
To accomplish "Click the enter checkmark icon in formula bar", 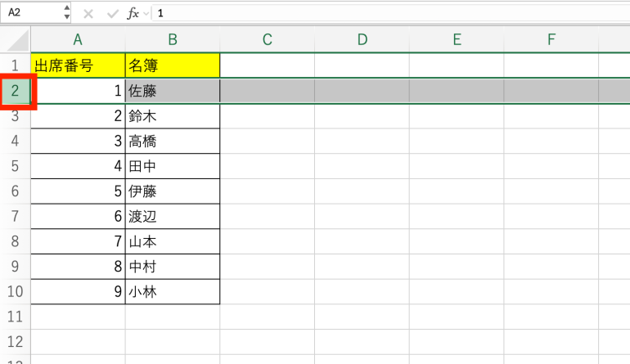I will [112, 13].
